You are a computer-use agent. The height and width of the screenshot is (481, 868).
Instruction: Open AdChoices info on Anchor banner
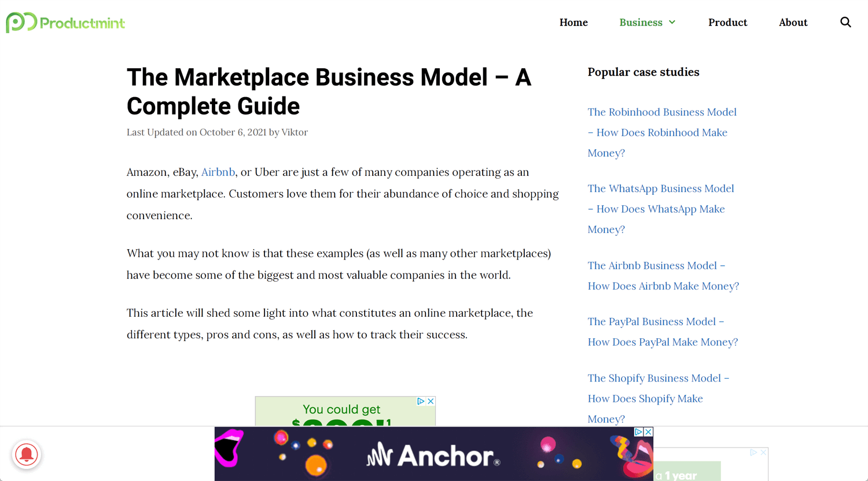pos(639,432)
